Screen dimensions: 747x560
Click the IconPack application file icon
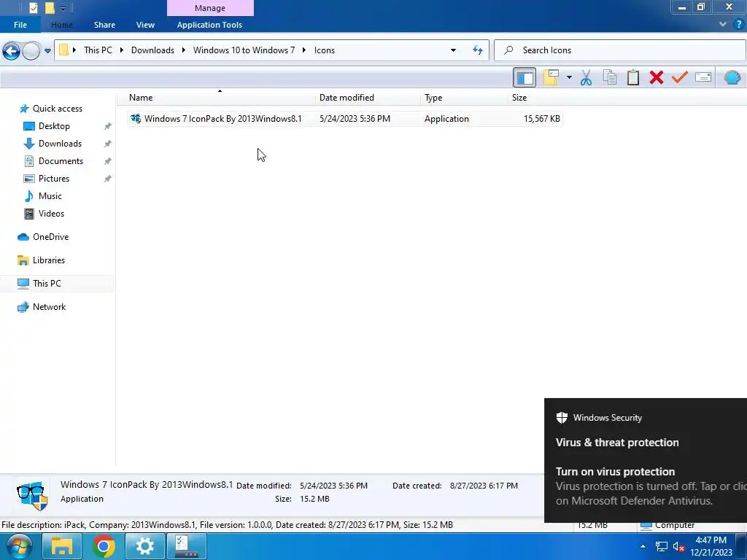136,119
